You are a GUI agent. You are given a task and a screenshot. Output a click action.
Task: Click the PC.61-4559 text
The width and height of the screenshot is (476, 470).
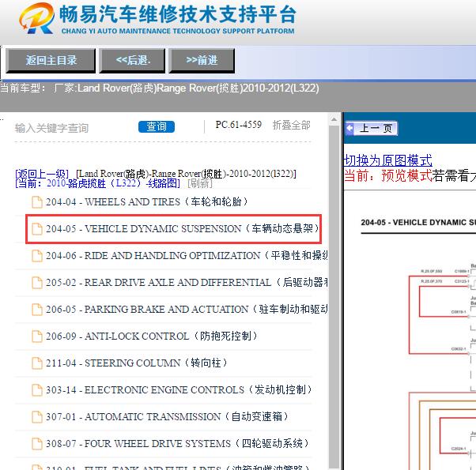tap(238, 125)
